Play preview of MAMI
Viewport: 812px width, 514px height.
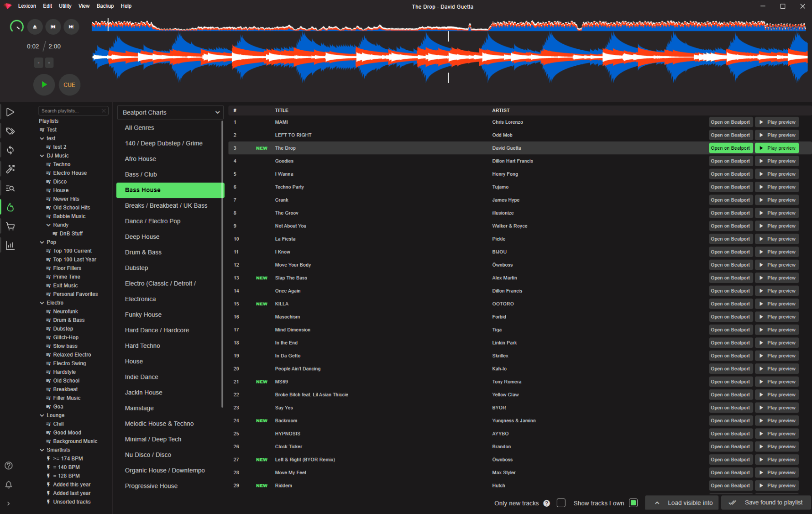click(x=777, y=122)
